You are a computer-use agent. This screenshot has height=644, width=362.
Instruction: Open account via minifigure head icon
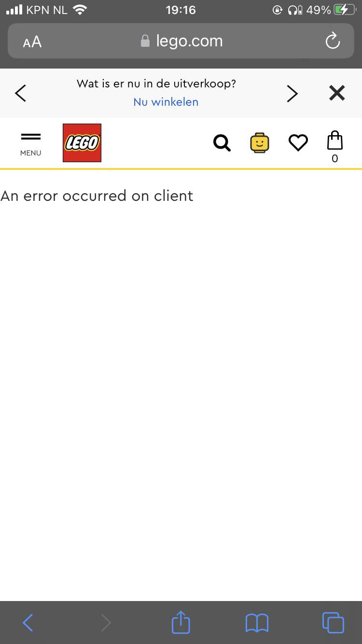260,143
